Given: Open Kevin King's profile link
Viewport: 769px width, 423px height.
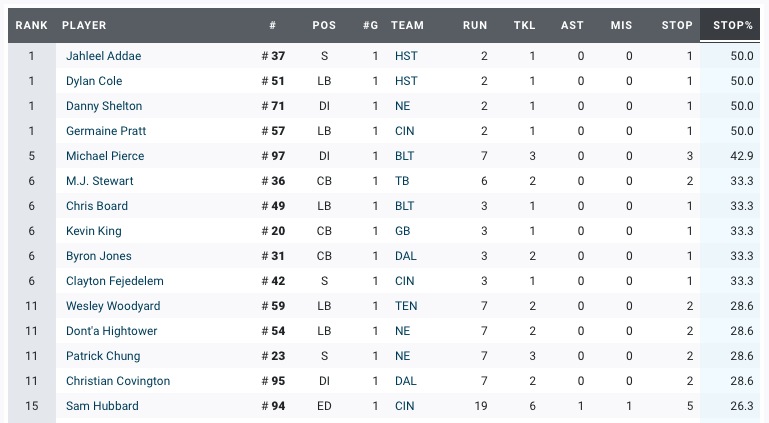Looking at the screenshot, I should 94,231.
